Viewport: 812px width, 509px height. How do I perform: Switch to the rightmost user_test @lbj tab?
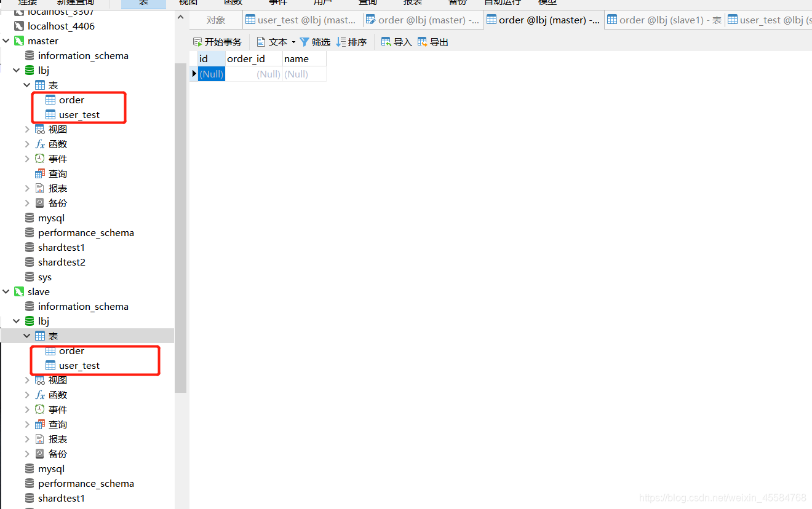click(768, 20)
